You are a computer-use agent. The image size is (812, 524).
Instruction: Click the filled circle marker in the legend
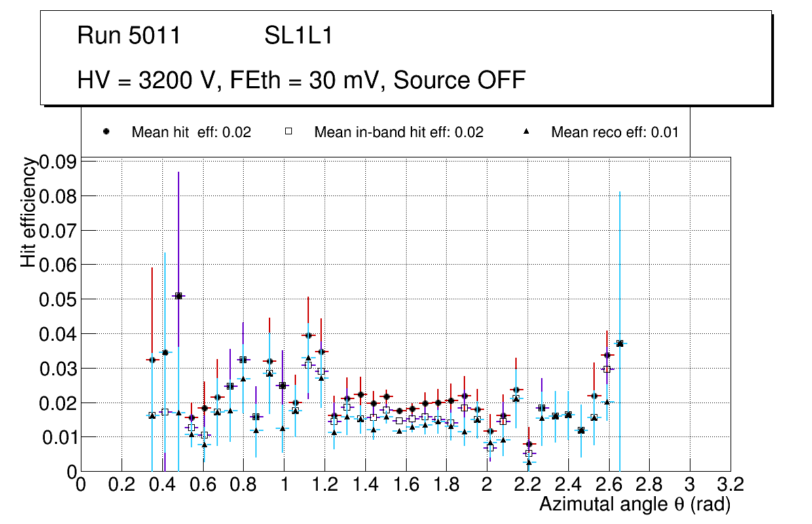pos(107,132)
